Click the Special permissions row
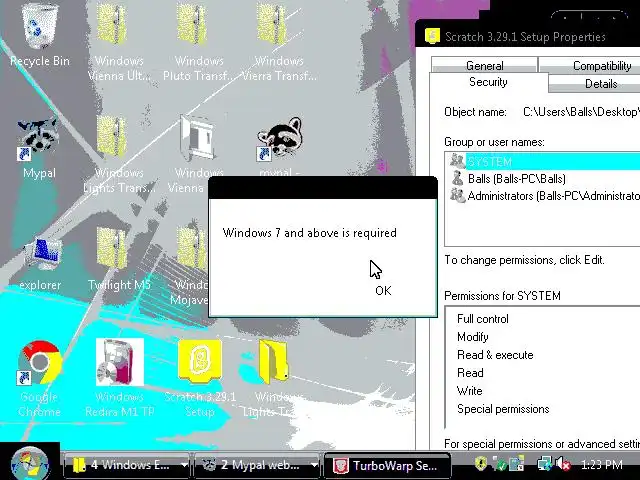 503,409
